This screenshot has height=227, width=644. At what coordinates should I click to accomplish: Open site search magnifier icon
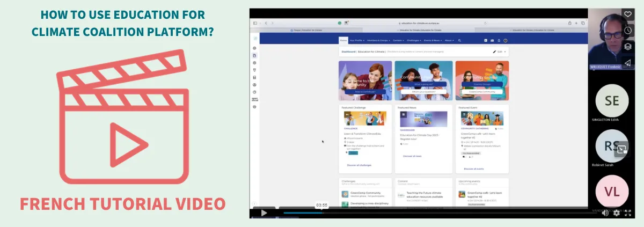459,40
